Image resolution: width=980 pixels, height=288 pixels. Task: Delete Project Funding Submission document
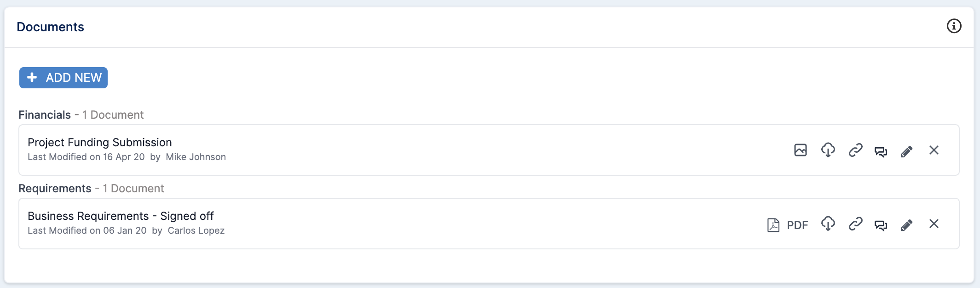934,150
